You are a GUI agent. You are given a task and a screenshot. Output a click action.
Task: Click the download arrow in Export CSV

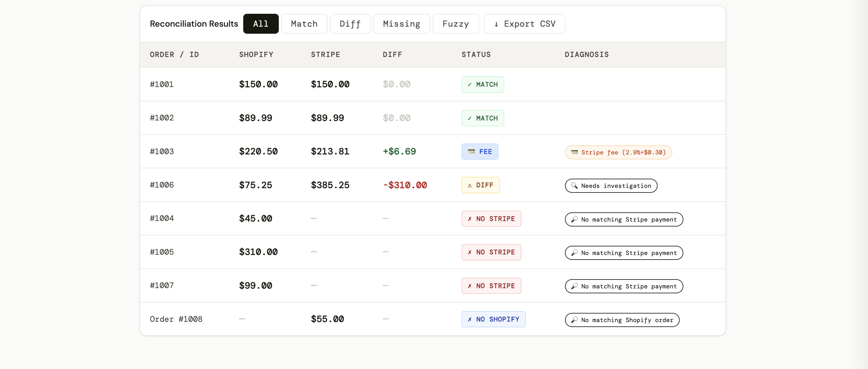tap(496, 24)
